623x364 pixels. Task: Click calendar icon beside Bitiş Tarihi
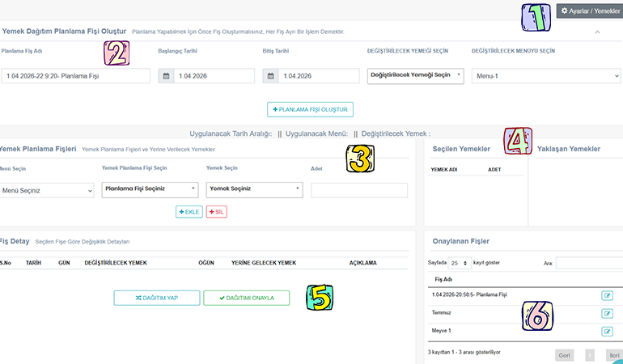[271, 76]
